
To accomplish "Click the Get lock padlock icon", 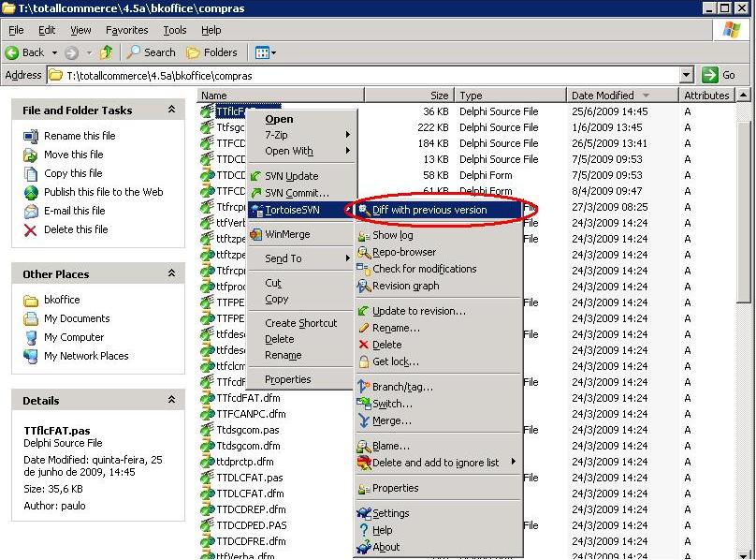I will pyautogui.click(x=364, y=361).
